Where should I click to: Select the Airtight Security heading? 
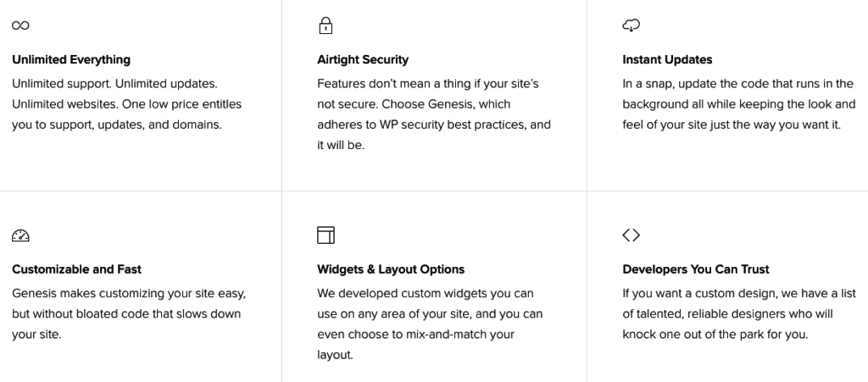(363, 59)
